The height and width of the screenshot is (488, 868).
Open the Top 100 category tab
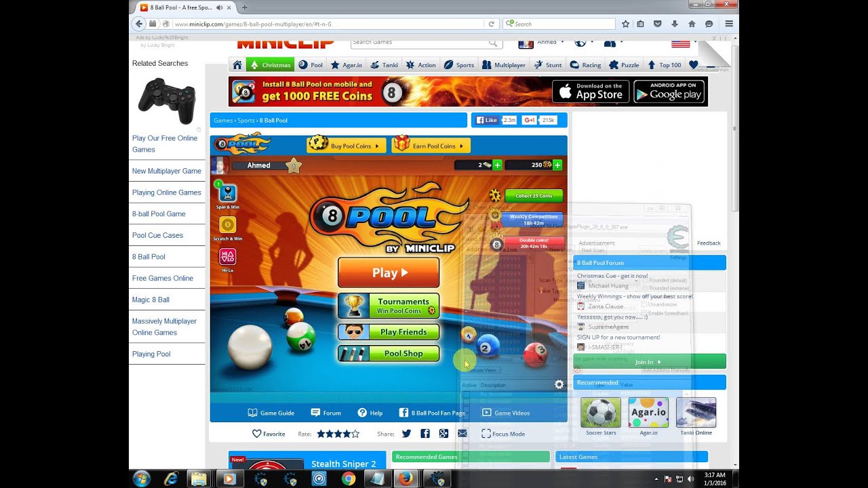(x=665, y=65)
